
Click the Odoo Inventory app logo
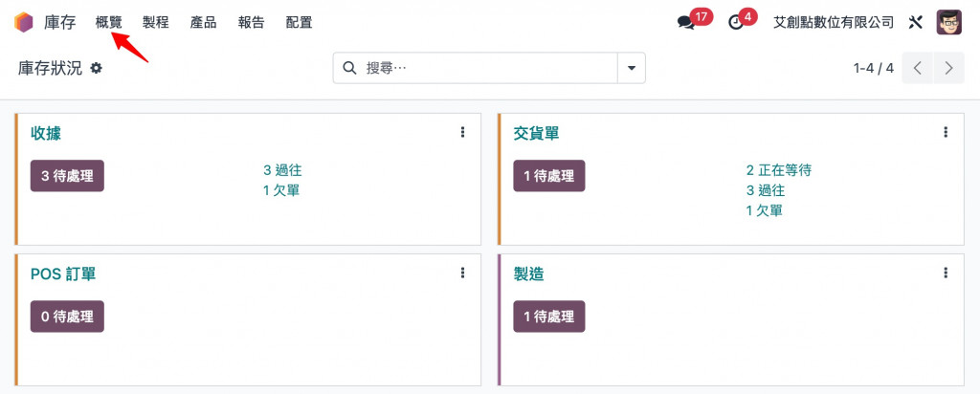click(x=23, y=22)
